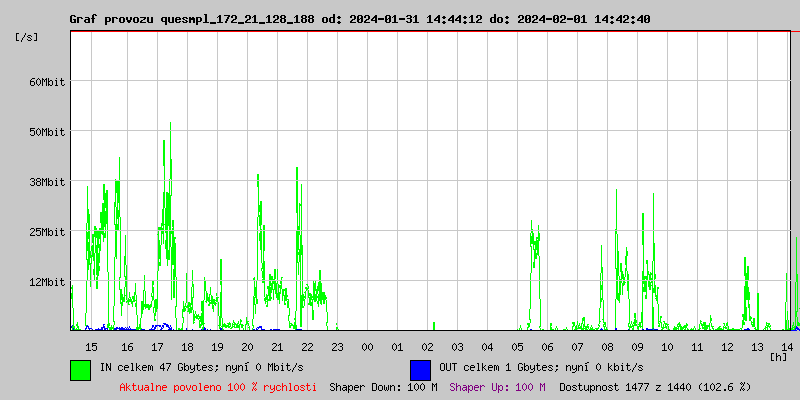Screen dimensions: 800x400
Task: Select the graph title text
Action: tap(360, 19)
